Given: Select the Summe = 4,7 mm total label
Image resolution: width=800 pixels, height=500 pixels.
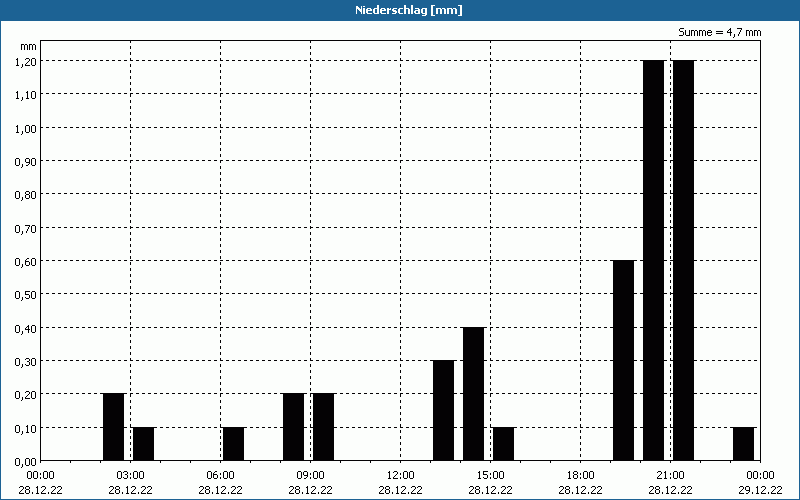Looking at the screenshot, I should coord(719,32).
